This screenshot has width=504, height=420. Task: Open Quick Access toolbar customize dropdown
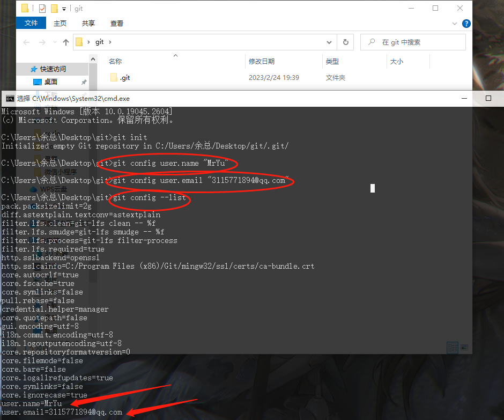click(64, 9)
